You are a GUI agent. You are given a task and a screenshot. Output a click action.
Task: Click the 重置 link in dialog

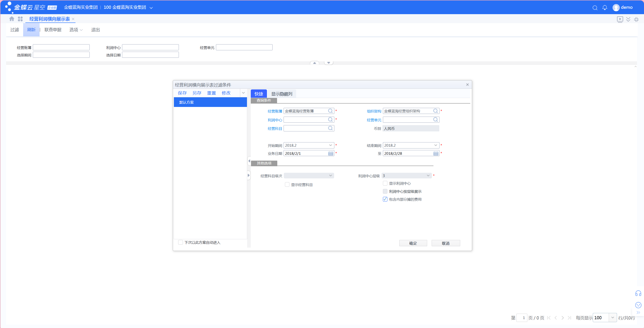(x=211, y=93)
